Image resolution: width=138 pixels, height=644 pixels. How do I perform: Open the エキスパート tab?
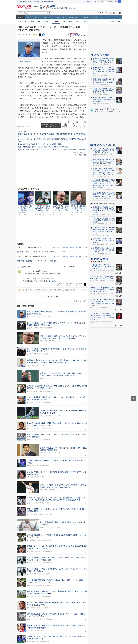pos(48,17)
